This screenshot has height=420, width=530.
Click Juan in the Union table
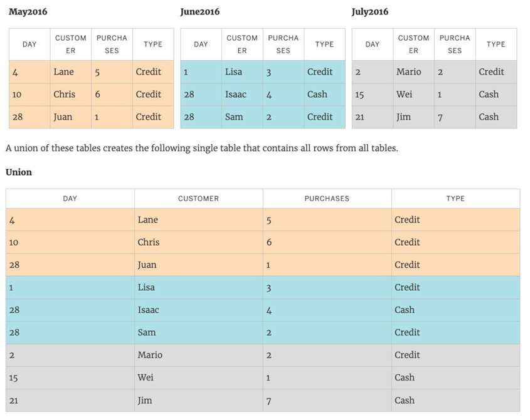click(148, 265)
